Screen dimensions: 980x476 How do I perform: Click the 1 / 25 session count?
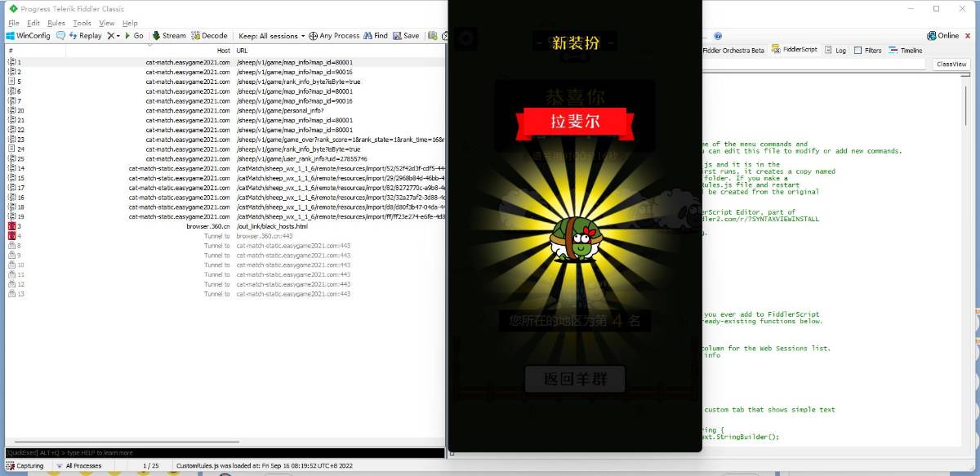pos(151,466)
